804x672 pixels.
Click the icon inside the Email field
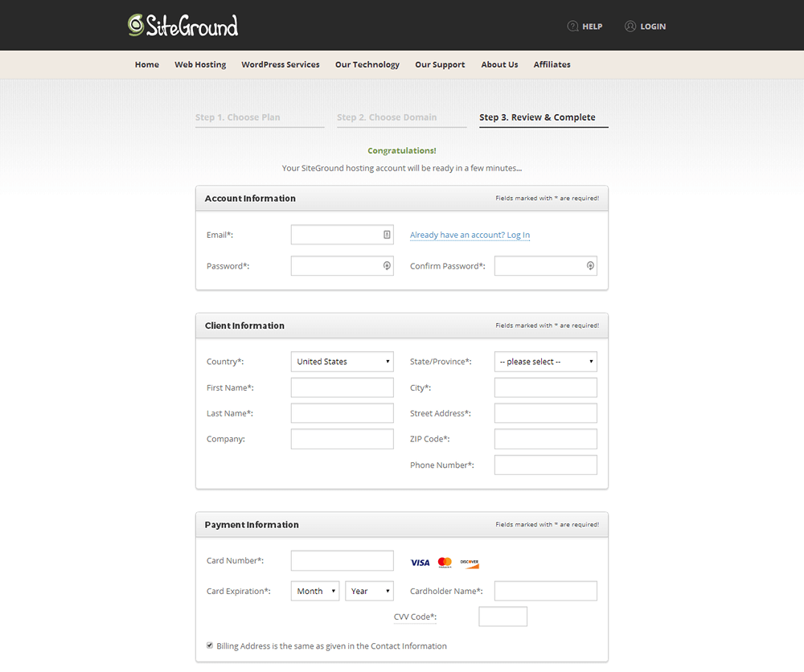click(387, 235)
